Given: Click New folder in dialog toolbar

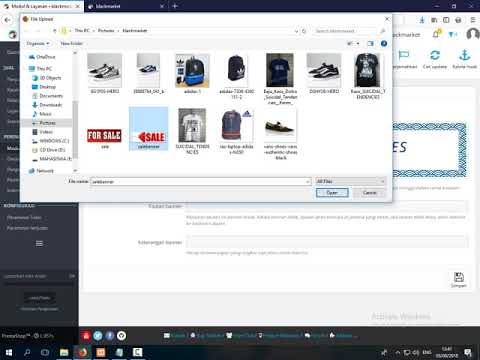Looking at the screenshot, I should tap(71, 43).
